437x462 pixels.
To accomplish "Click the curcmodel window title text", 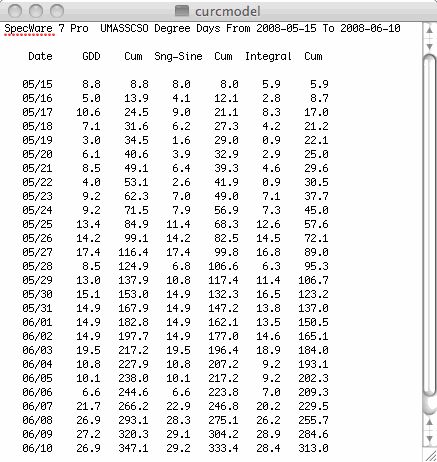I will pos(227,11).
